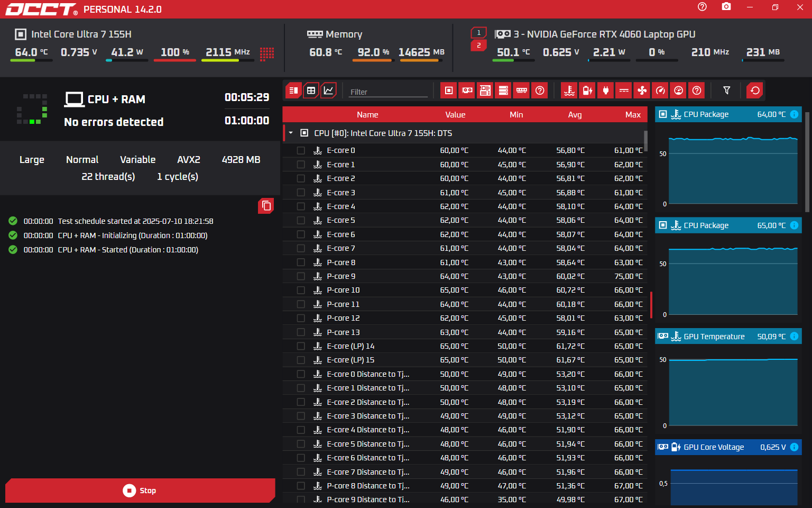Tick the P-core 10 checkbox
Screen dimensions: 812x508
coord(301,291)
